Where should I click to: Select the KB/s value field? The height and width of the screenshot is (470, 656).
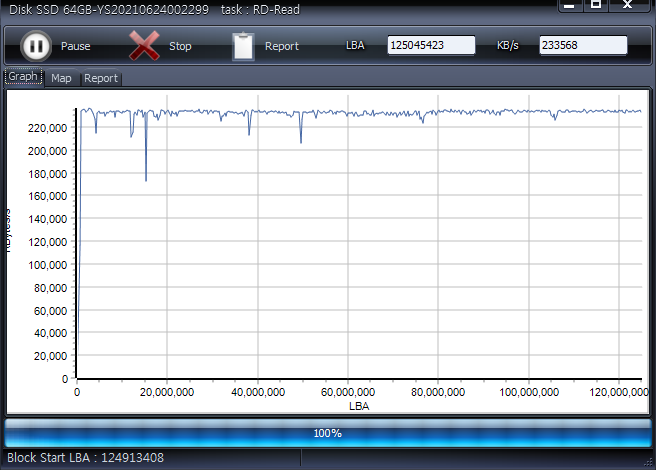[583, 46]
